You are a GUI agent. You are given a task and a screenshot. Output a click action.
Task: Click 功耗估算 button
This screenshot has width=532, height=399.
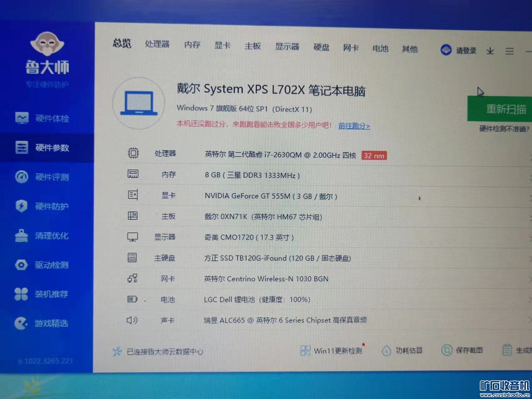click(402, 350)
